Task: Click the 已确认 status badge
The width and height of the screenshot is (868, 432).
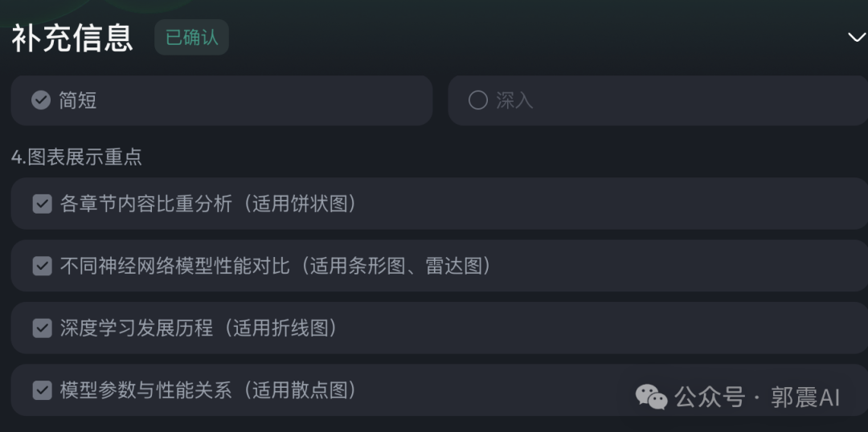Action: (191, 38)
